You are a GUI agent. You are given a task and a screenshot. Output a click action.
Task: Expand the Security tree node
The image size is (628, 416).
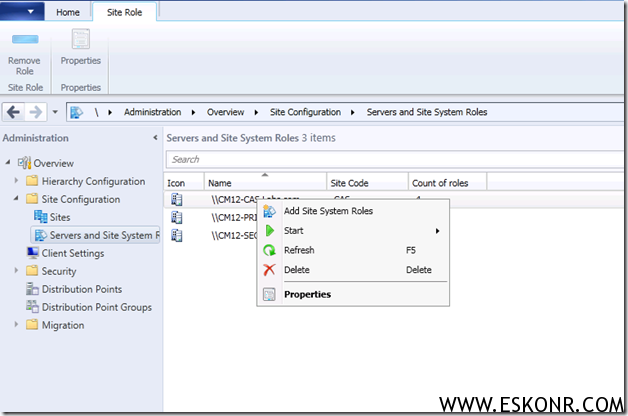point(16,270)
